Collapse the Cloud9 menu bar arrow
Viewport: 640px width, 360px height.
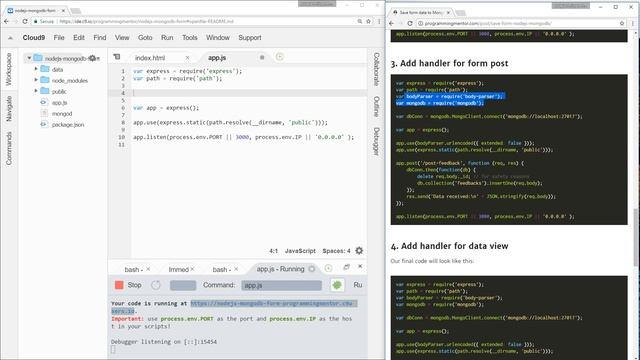click(x=10, y=38)
